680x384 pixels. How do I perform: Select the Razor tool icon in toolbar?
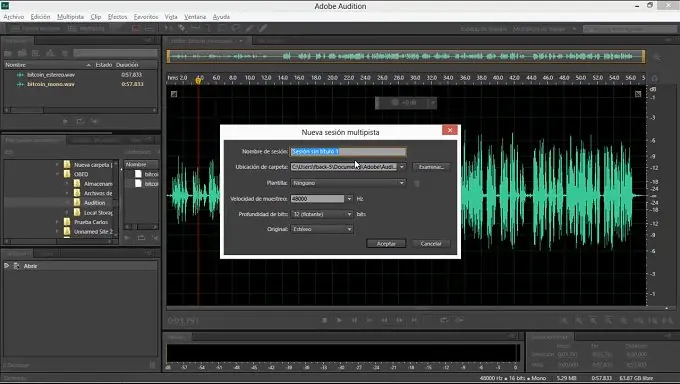181,28
